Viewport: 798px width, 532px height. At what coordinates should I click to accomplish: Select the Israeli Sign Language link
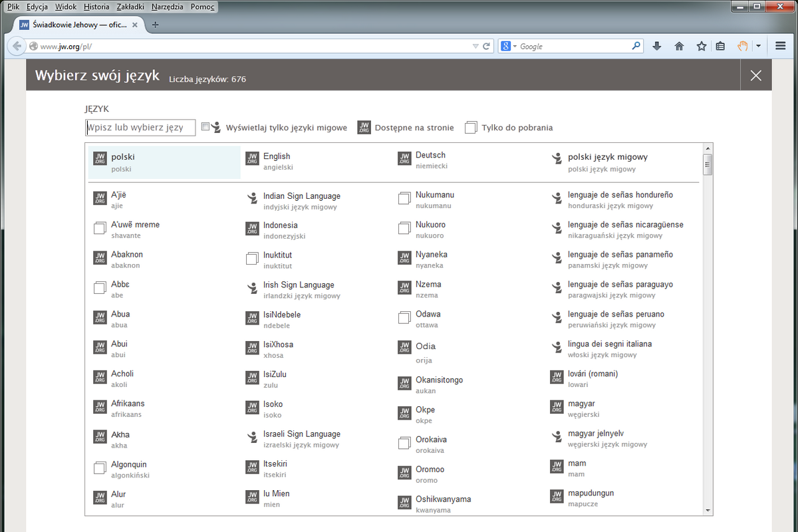click(302, 434)
